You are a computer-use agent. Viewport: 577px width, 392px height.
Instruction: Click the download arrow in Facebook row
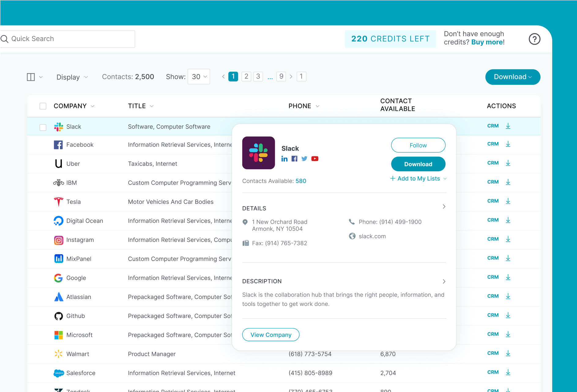pos(508,144)
